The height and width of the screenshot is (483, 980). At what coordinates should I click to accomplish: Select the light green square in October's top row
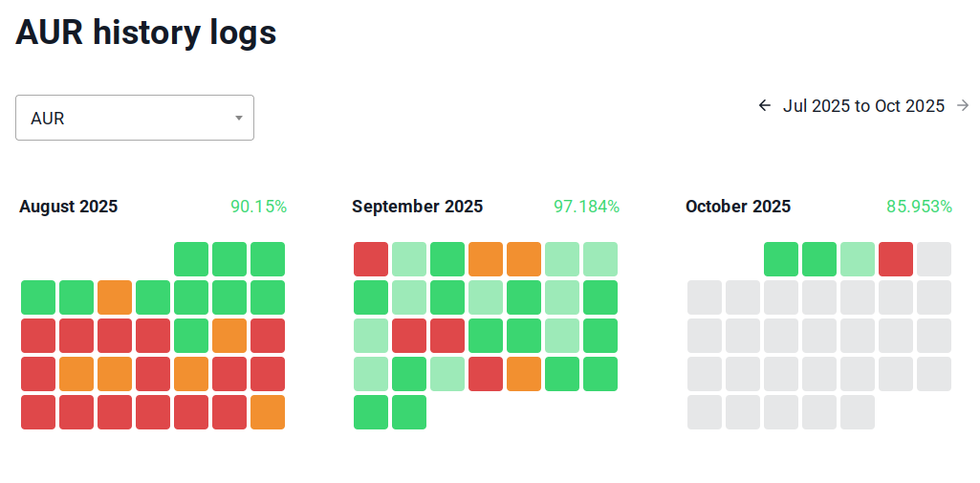858,259
